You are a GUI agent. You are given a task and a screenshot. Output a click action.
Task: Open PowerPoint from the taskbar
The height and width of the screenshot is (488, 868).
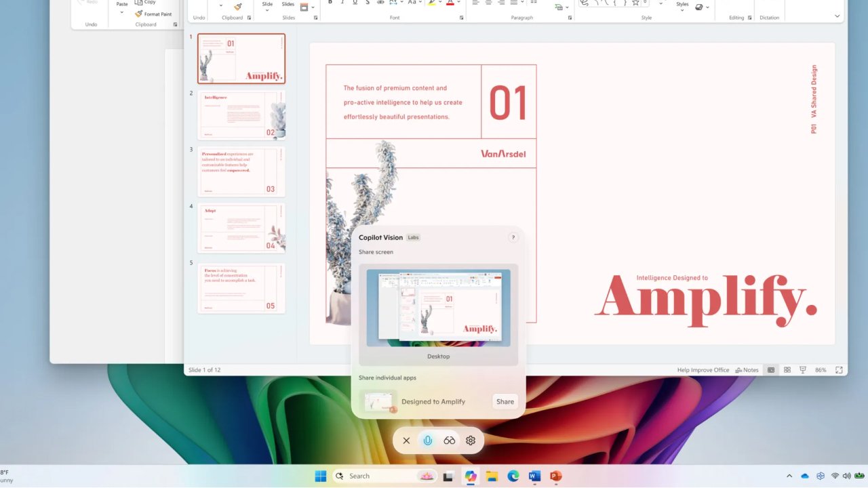click(x=556, y=476)
